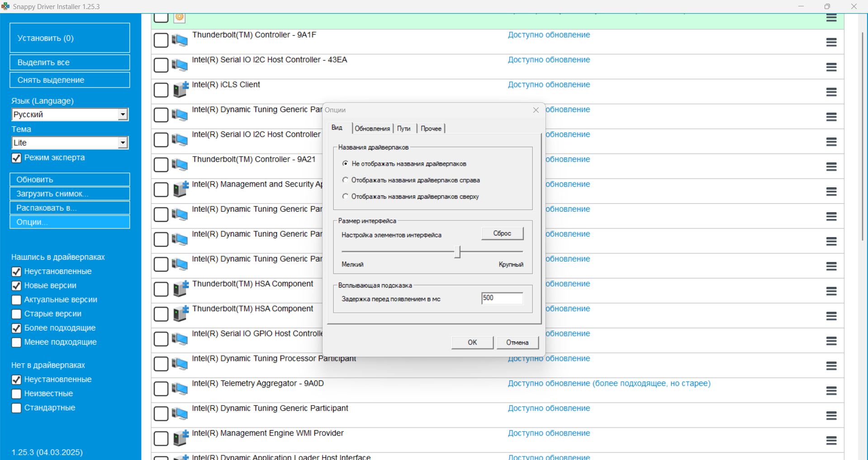868x460 pixels.
Task: Click device icon for Thunderbolt Controller - 9A21
Action: pyautogui.click(x=180, y=165)
